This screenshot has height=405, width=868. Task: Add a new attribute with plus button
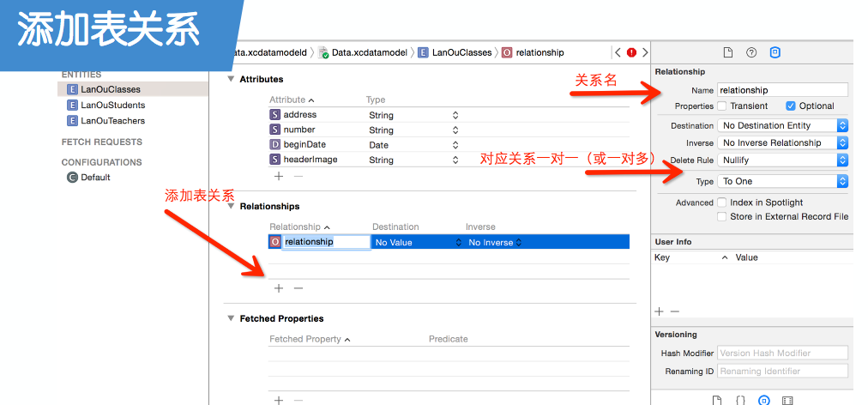tap(279, 176)
